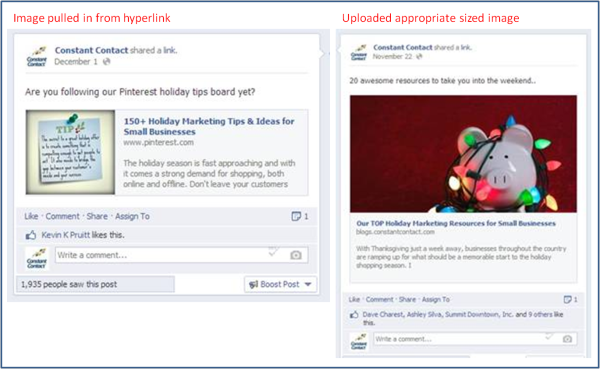The image size is (600, 369).
Task: Click Comment under the piggy bank post
Action: 379,299
